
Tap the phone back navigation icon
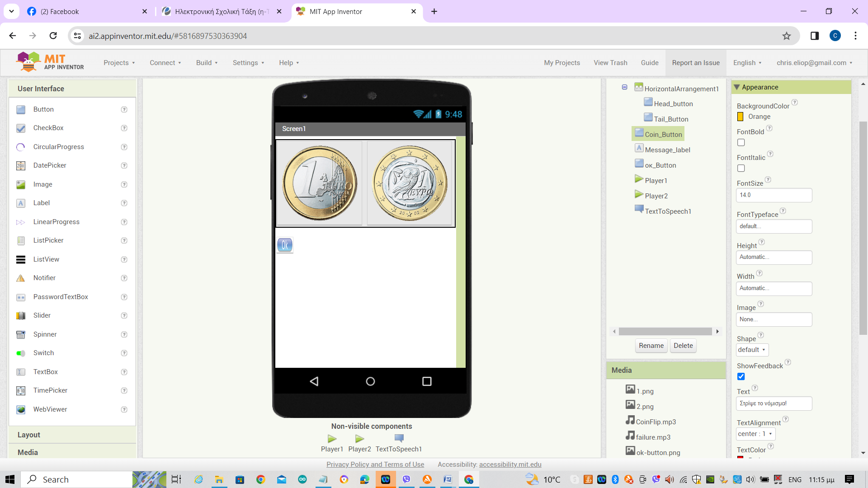[314, 381]
